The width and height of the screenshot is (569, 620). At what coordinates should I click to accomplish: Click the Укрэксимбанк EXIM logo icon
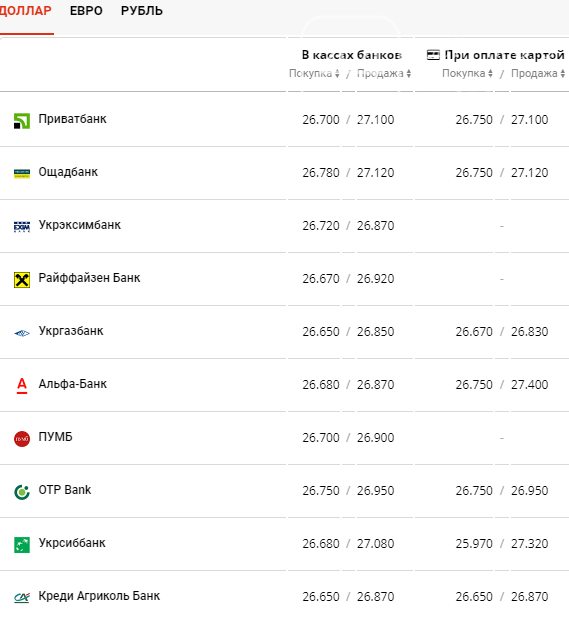point(22,227)
